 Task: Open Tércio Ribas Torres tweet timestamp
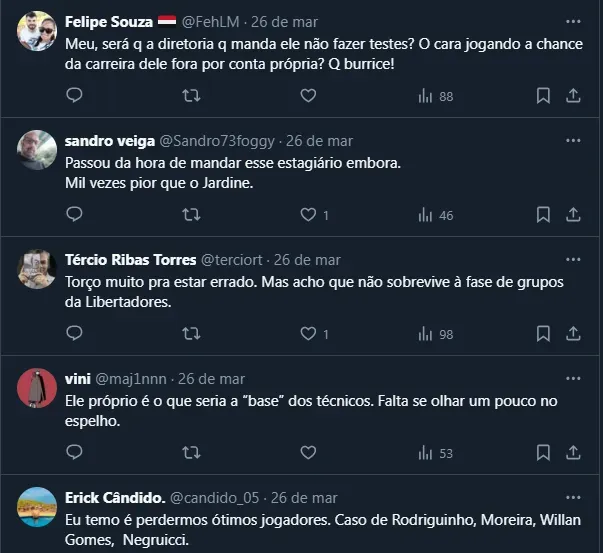point(307,259)
